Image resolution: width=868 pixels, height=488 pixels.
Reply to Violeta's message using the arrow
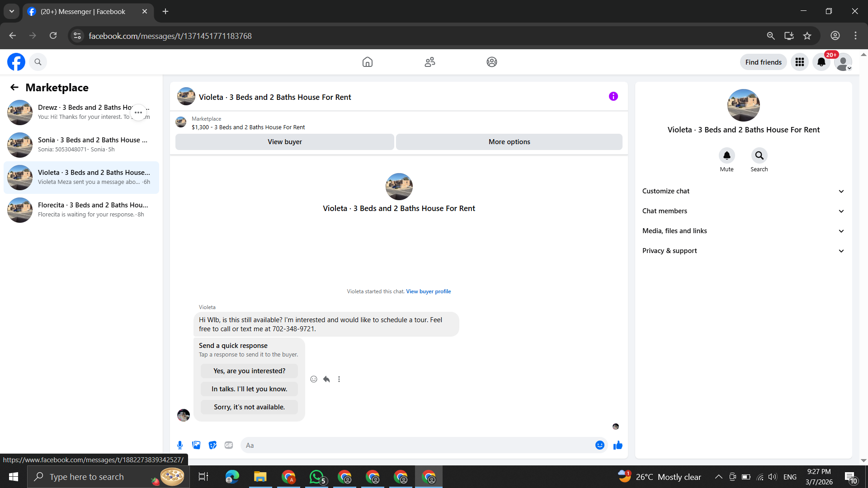pyautogui.click(x=326, y=379)
